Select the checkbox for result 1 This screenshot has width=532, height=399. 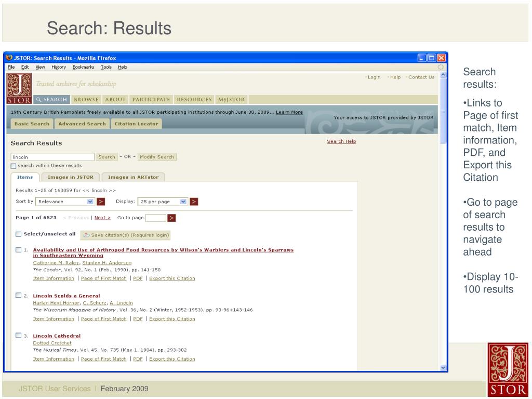click(x=19, y=250)
